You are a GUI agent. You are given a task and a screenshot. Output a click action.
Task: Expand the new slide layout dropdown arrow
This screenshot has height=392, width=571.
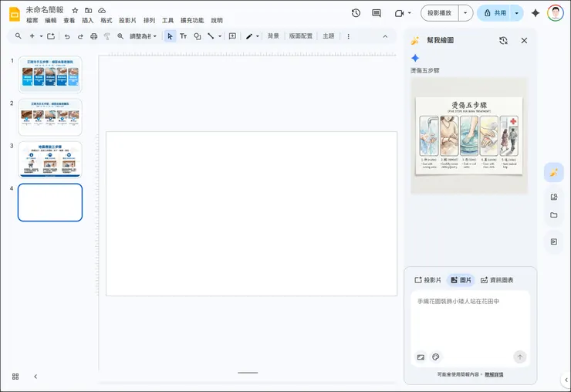click(41, 36)
